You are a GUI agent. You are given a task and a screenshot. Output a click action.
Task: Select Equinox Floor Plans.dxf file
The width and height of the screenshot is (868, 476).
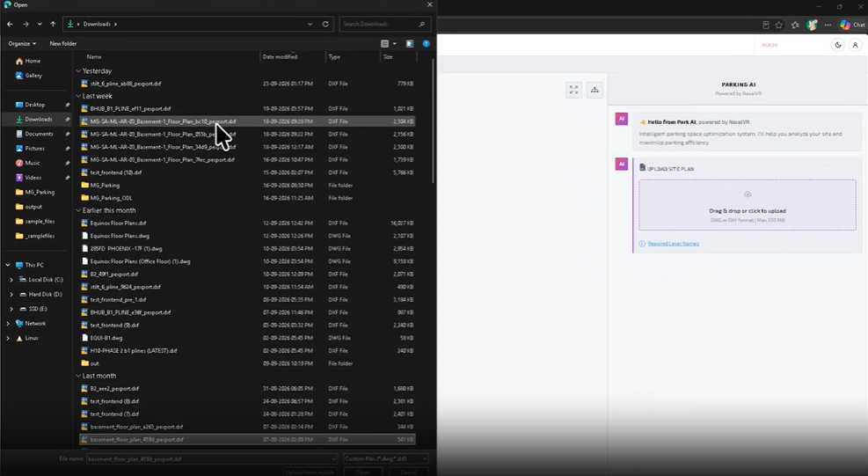coord(247,223)
